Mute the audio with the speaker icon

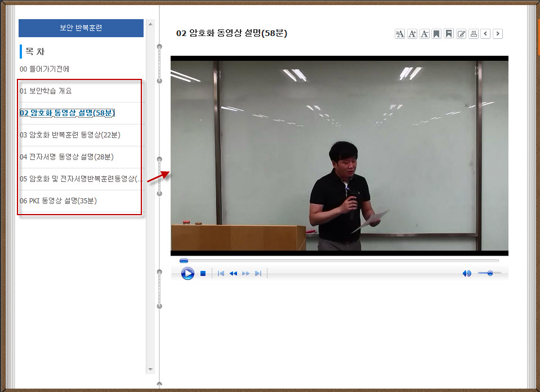(467, 274)
